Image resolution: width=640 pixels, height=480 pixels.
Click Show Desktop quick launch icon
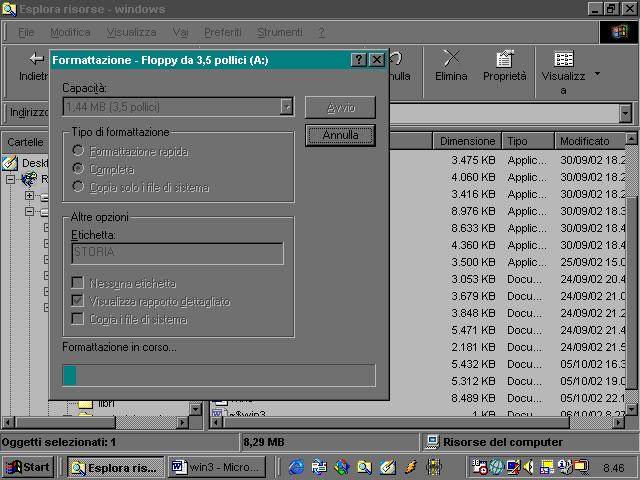(x=387, y=467)
